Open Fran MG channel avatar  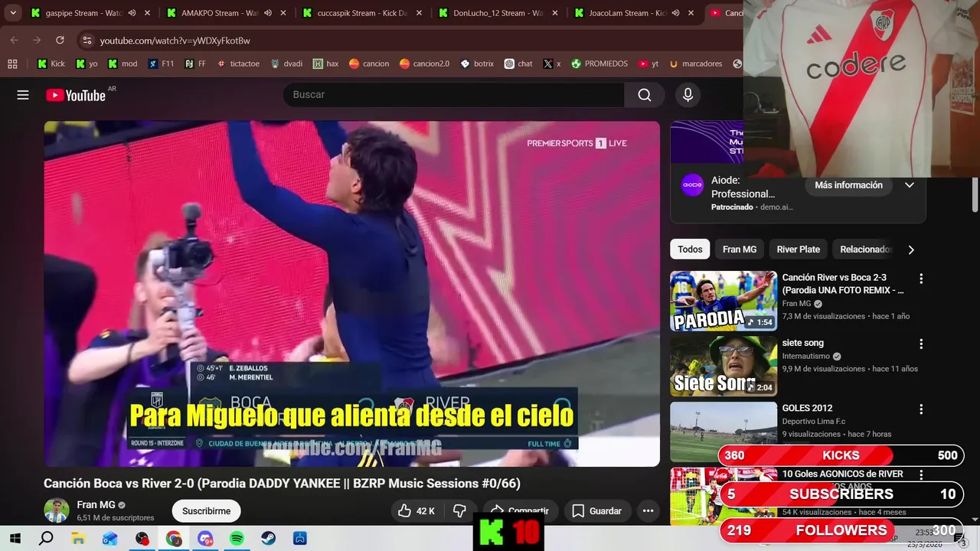[57, 510]
